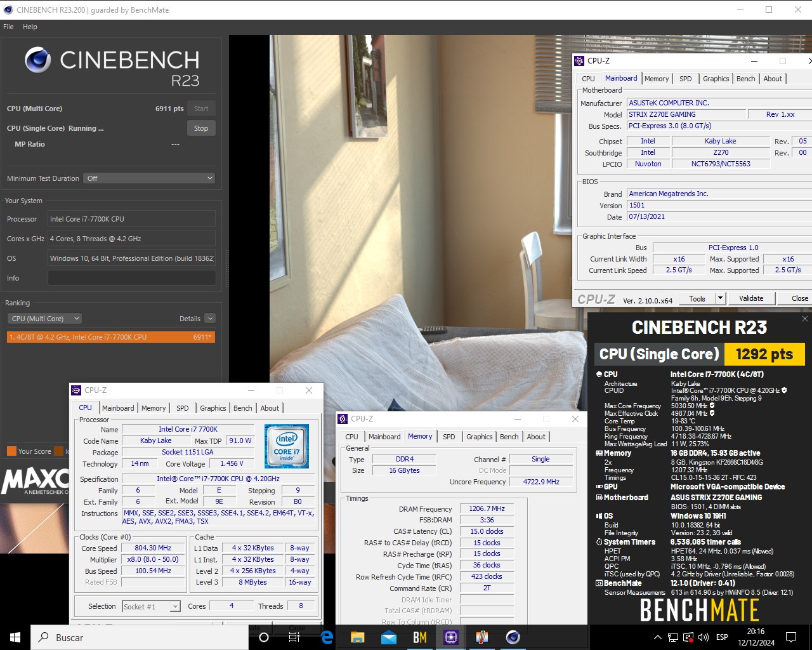The height and width of the screenshot is (650, 812).
Task: Open the Graphics tab in the Memory tab CPU-Z window
Action: coord(480,437)
